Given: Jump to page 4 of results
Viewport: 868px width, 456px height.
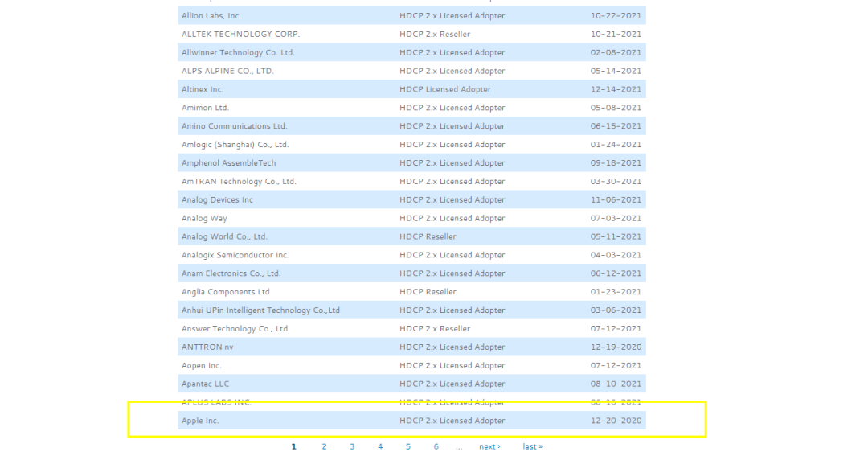Looking at the screenshot, I should click(x=380, y=446).
